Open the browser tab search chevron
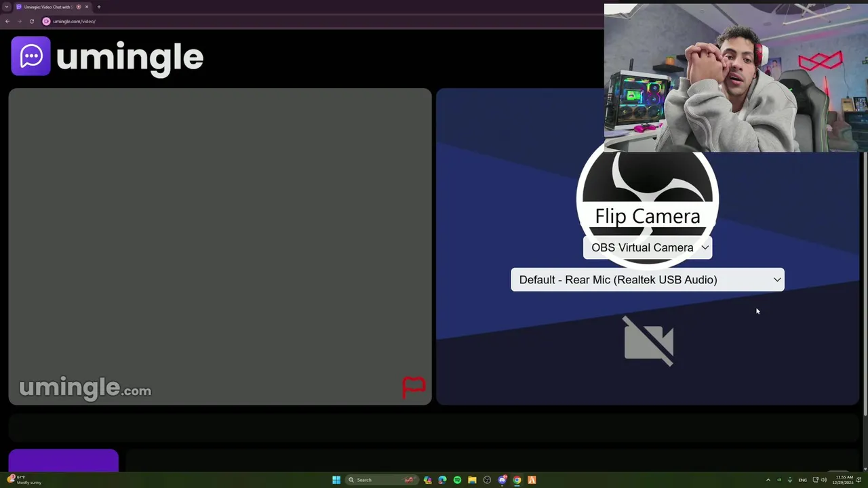The image size is (868, 488). point(7,7)
